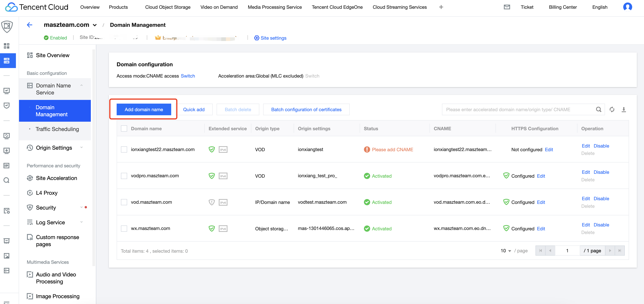This screenshot has height=304, width=644.
Task: Open the maszteam.com site dropdown
Action: coord(95,25)
